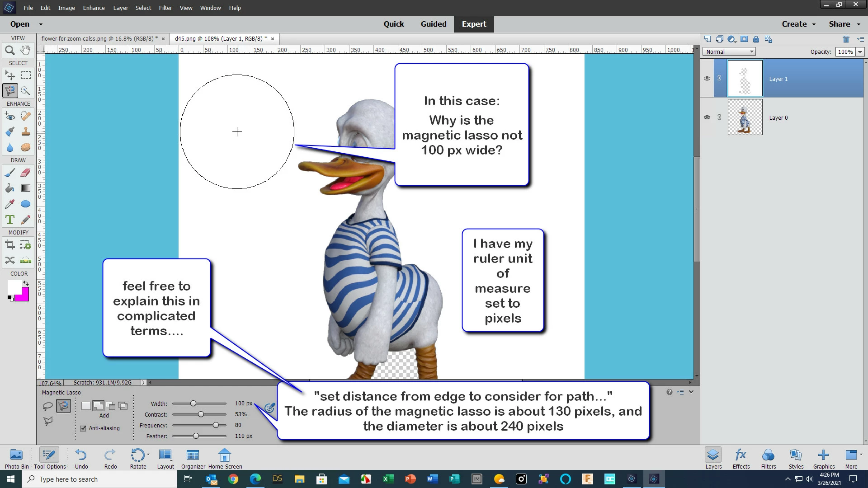Viewport: 868px width, 488px height.
Task: Hide Layer 1 visibility eye
Action: [x=707, y=79]
